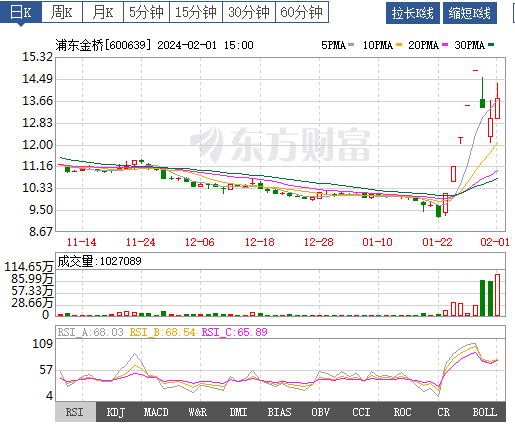Click the RSI_A:68.03 readout
Screen dimensions: 515x432
pos(90,332)
